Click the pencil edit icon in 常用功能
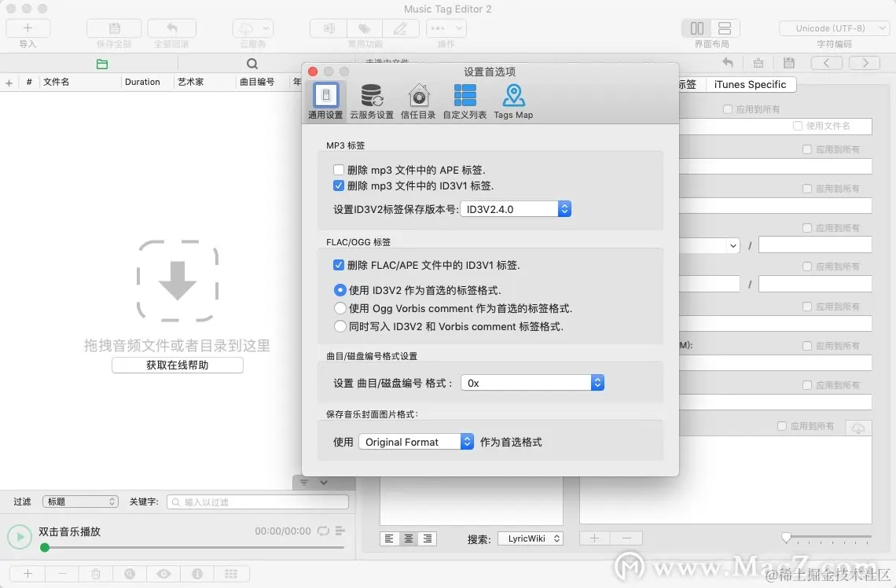The height and width of the screenshot is (588, 896). tap(401, 28)
